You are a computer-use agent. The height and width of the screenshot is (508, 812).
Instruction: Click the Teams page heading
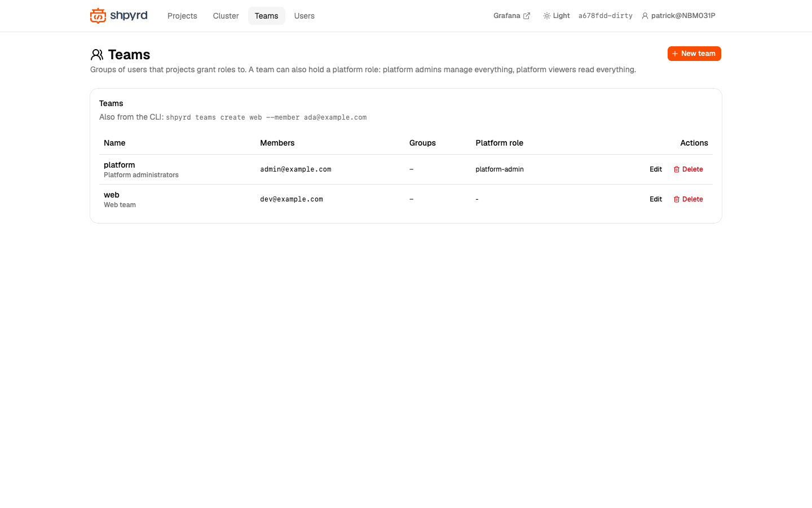(x=129, y=55)
